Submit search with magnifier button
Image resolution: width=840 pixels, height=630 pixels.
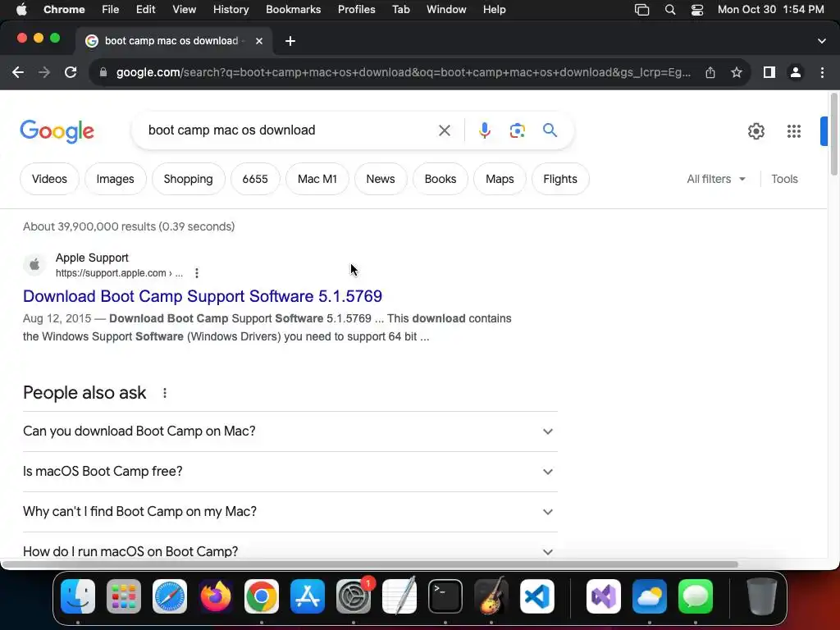click(550, 130)
